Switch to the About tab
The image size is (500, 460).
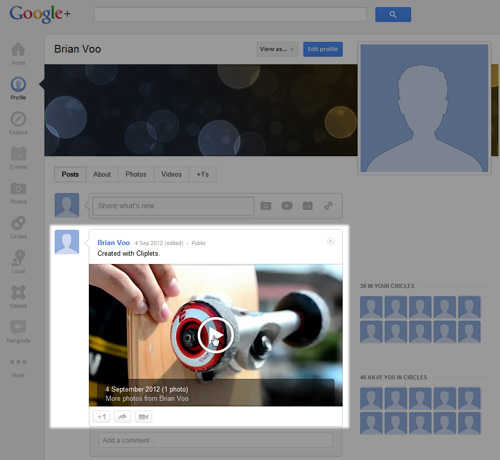pyautogui.click(x=102, y=174)
